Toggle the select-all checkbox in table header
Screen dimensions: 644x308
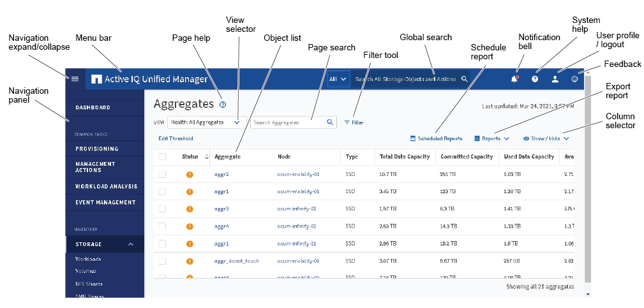pyautogui.click(x=162, y=156)
